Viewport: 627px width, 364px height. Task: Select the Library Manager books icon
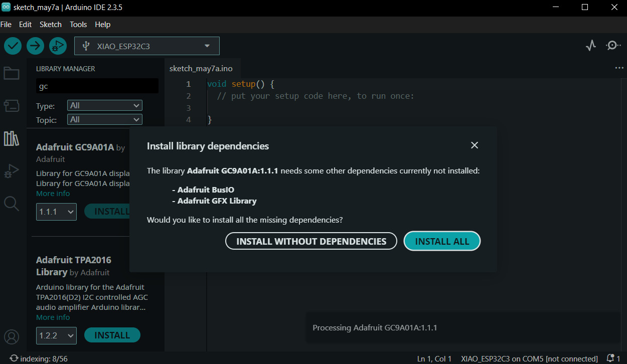pyautogui.click(x=12, y=138)
